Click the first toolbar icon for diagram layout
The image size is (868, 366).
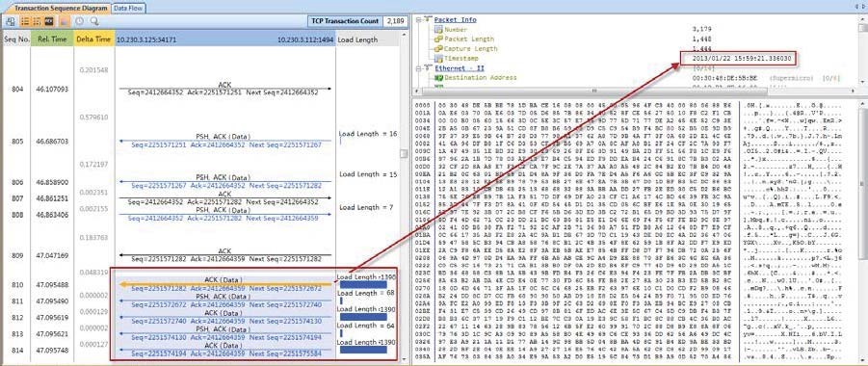(11, 21)
